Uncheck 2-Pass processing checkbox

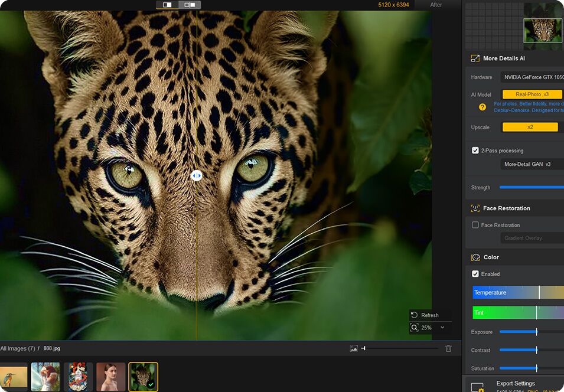tap(475, 151)
